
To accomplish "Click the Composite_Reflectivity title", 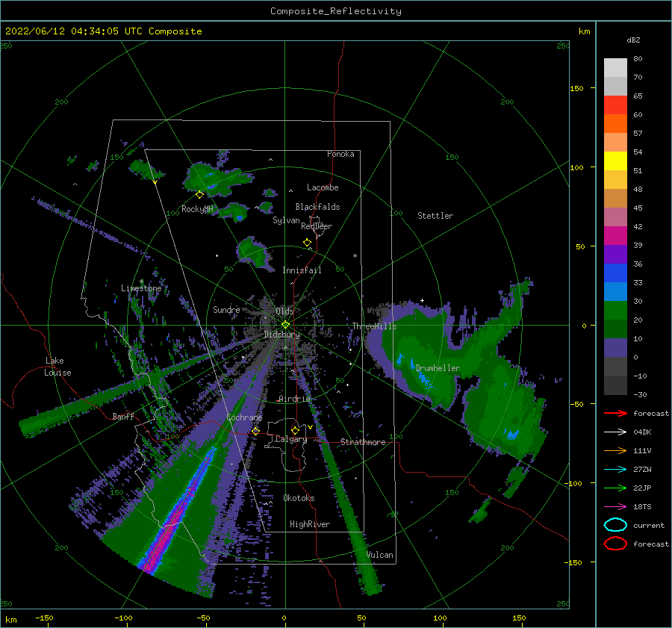I will click(336, 11).
